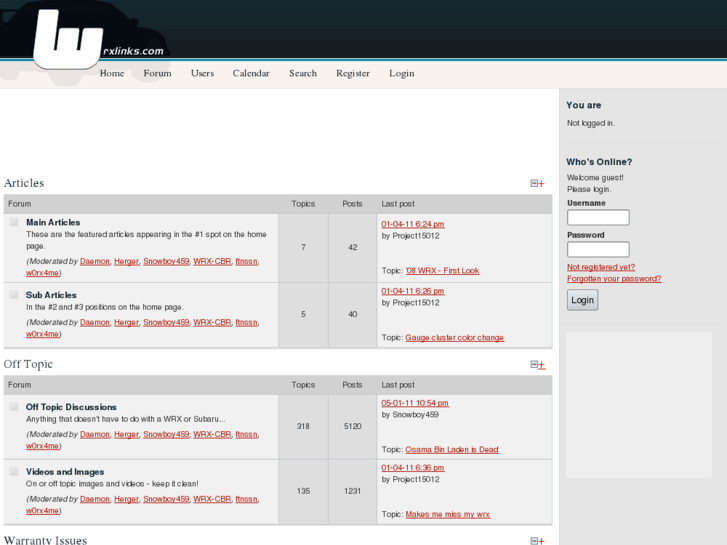
Task: Follow the 'Not registered yet?' link
Action: click(x=601, y=267)
